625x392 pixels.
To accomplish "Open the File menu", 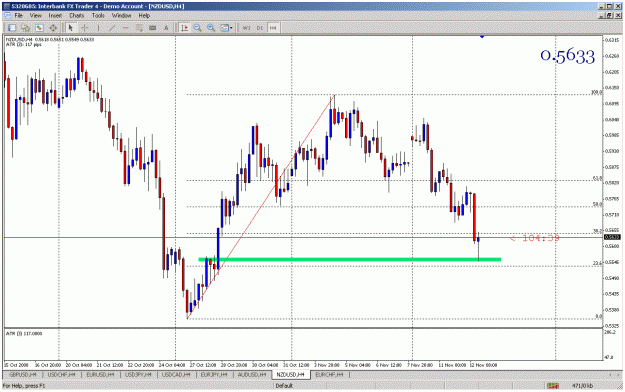I will tap(18, 16).
